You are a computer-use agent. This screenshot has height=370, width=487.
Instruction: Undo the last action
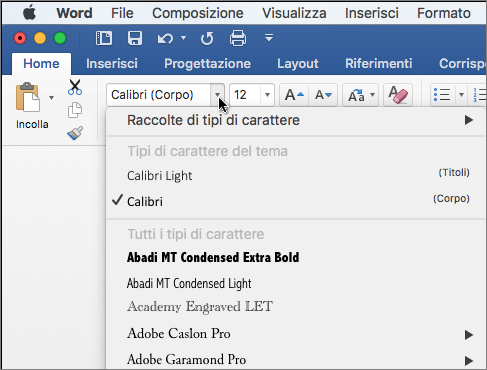165,39
